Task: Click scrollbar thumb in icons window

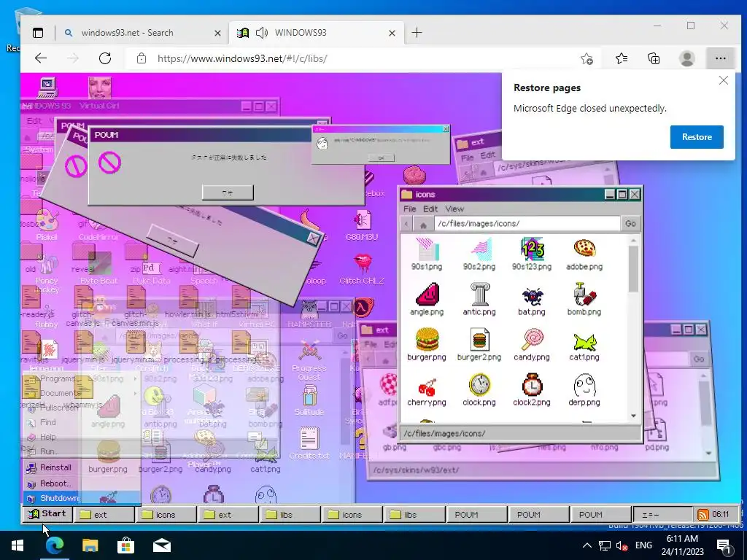Action: point(633,270)
